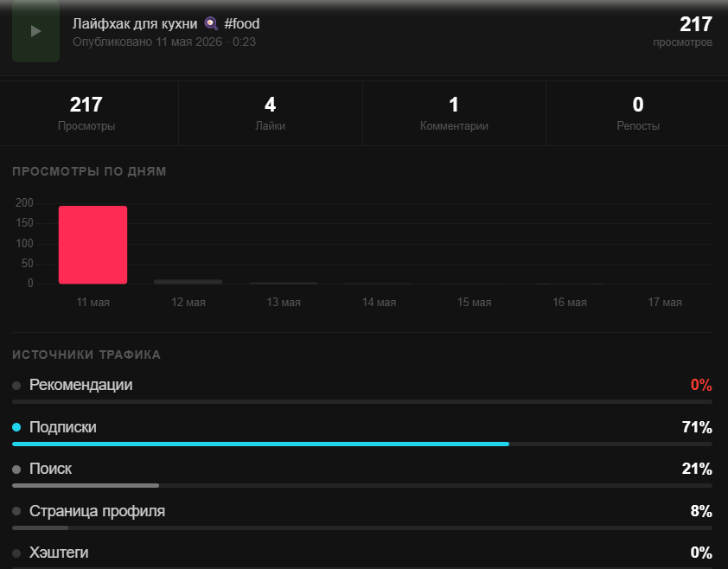Click the '12 мая' axis label
The width and height of the screenshot is (728, 569).
[x=188, y=303]
